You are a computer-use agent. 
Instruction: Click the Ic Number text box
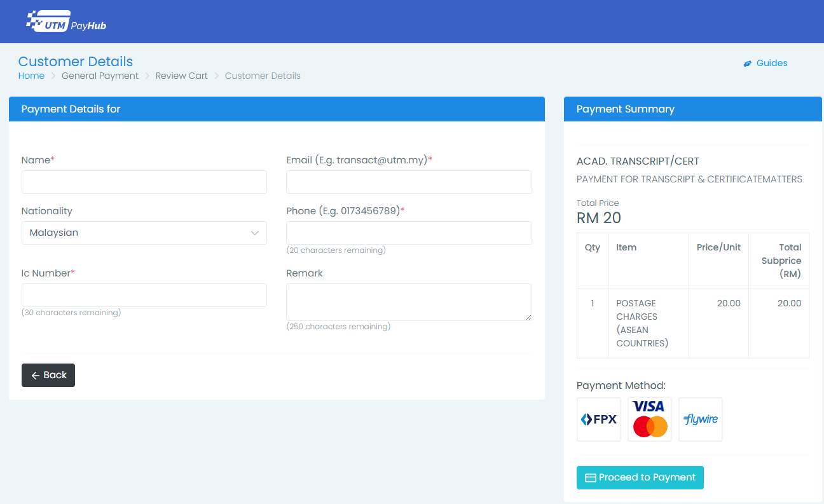144,295
